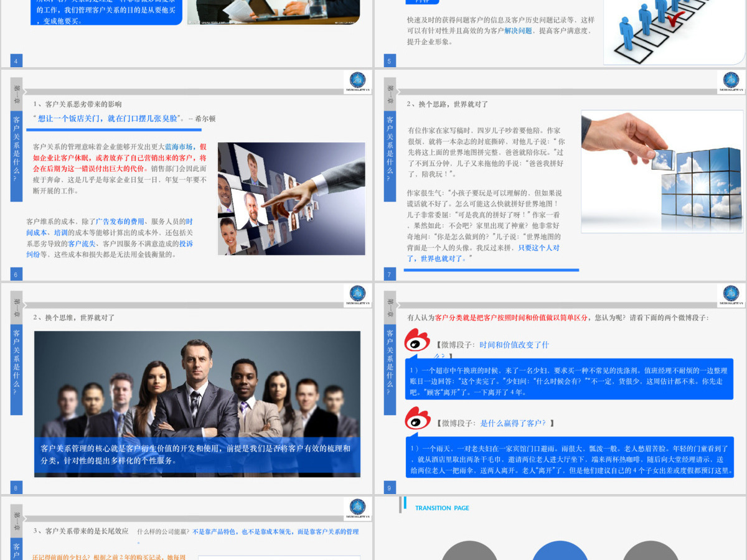Image resolution: width=747 pixels, height=560 pixels.
Task: Click the blue 蓝海市场 text
Action: pyautogui.click(x=179, y=147)
